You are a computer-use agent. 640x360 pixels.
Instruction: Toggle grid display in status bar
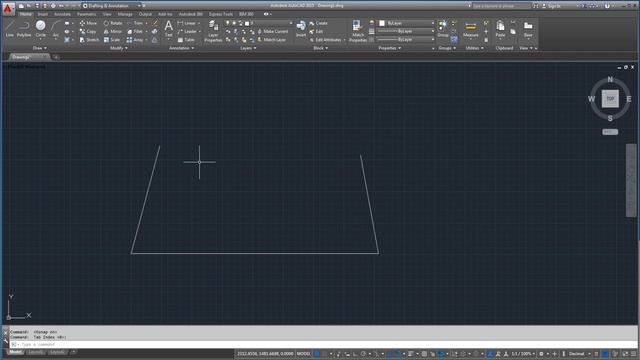click(x=317, y=354)
